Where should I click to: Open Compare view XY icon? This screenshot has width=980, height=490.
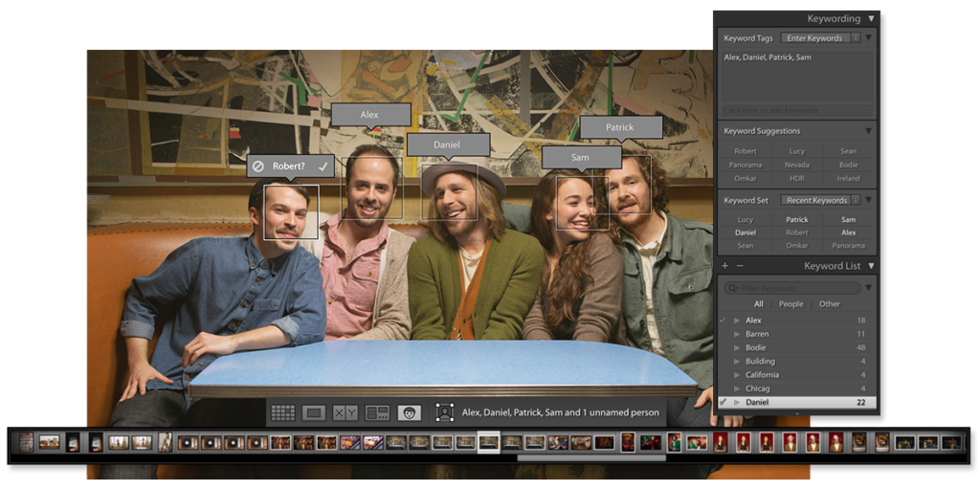point(345,413)
